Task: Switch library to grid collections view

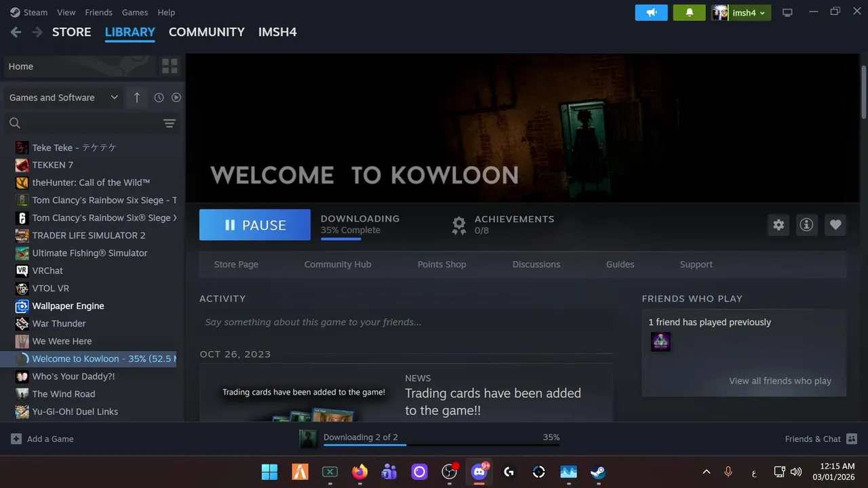Action: coord(170,66)
